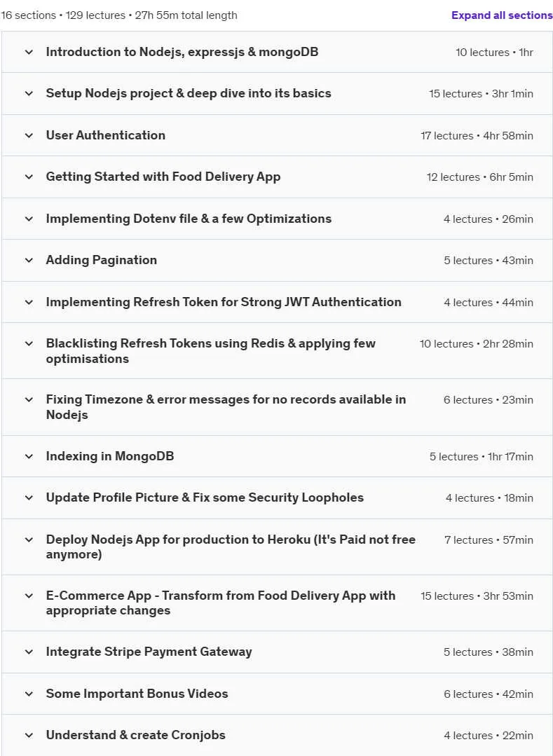Viewport: 553px width, 756px height.
Task: Open chevron next to Getting Started with Food Delivery App
Action: [x=29, y=177]
